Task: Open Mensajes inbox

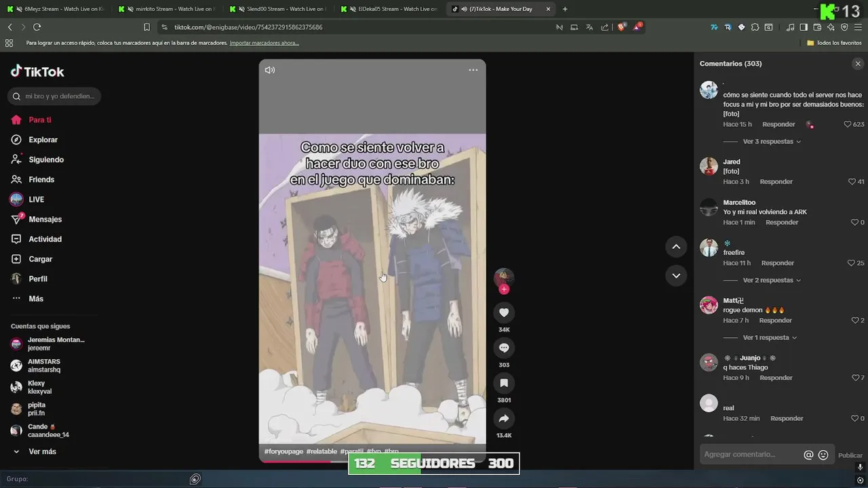Action: coord(37,220)
